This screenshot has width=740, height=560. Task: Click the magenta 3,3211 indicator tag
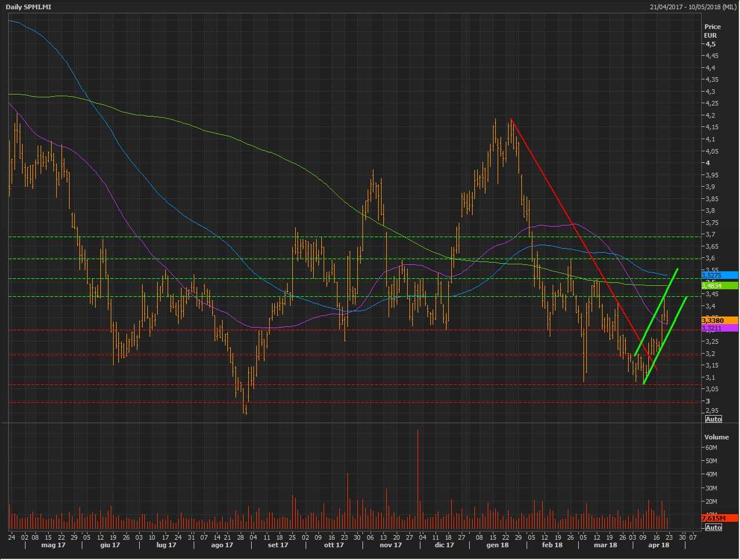pos(719,328)
